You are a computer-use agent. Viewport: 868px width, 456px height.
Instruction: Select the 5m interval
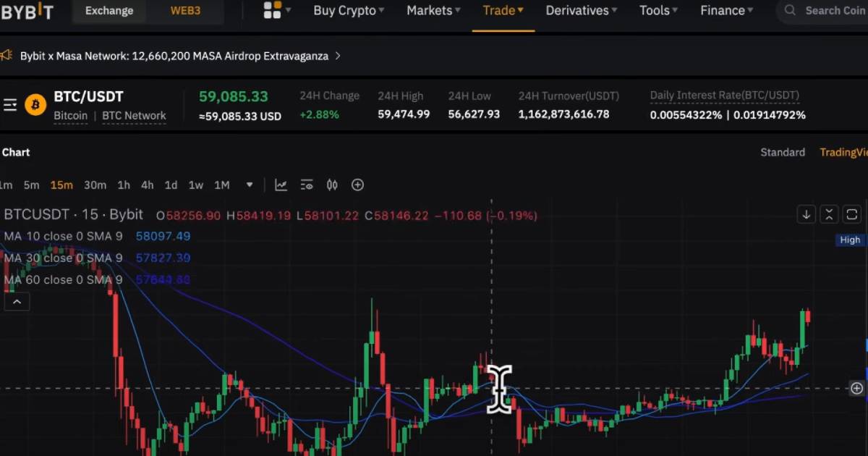(31, 185)
